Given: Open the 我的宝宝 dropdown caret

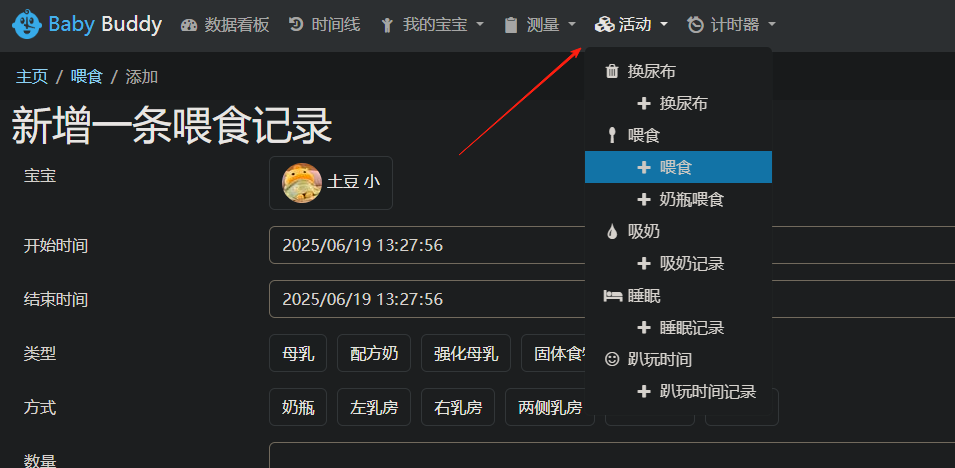Looking at the screenshot, I should 480,25.
